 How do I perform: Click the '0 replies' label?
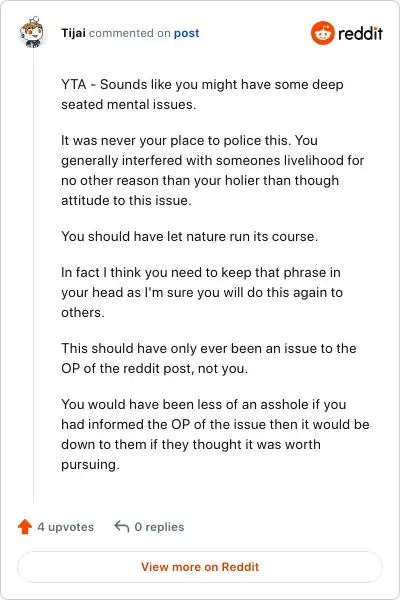coord(159,527)
